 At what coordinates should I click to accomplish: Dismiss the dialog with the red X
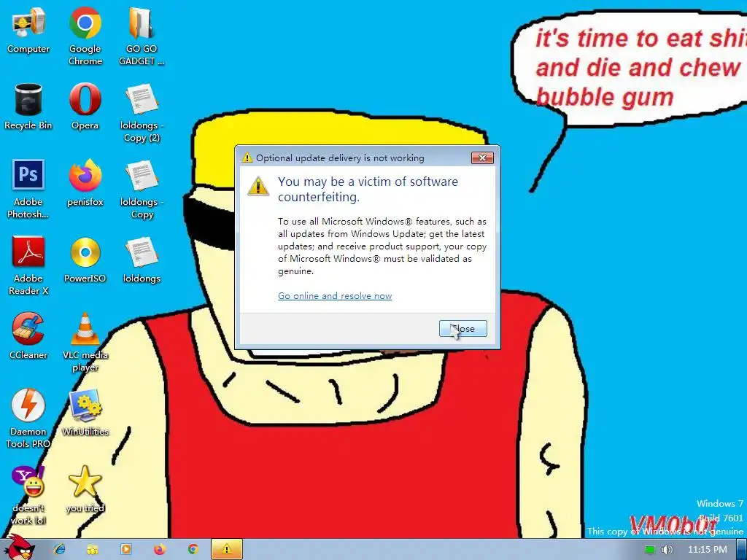[482, 157]
